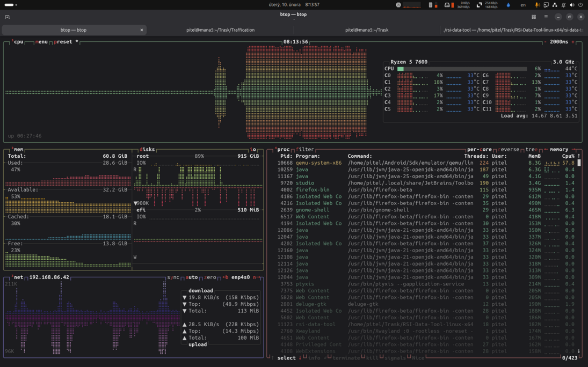Viewport: 588px width, 367px height.
Task: Click the Nice process button
Action: (418, 358)
